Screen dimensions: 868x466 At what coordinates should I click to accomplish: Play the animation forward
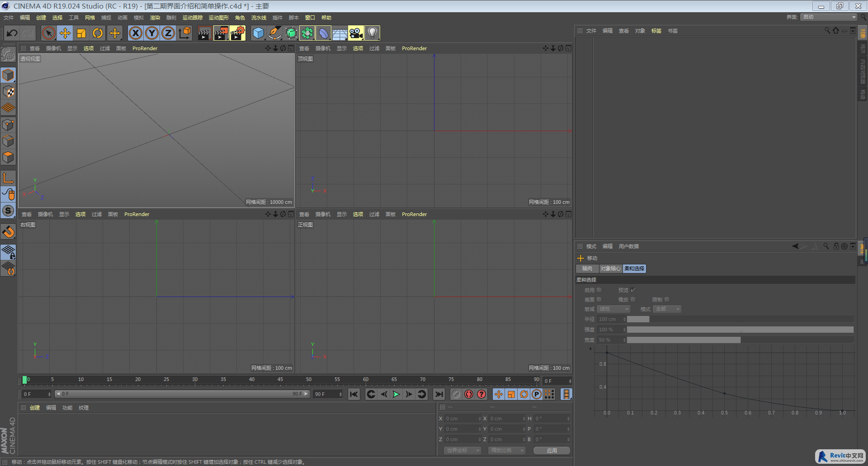pos(396,394)
